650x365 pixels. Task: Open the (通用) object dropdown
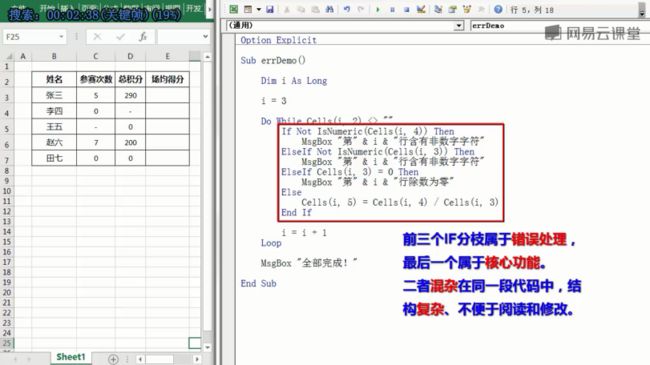(x=458, y=26)
